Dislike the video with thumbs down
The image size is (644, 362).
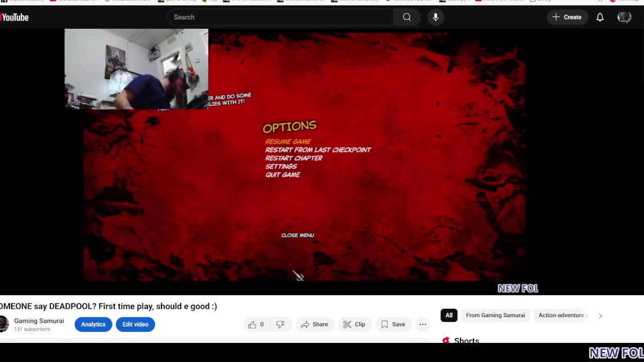coord(280,324)
